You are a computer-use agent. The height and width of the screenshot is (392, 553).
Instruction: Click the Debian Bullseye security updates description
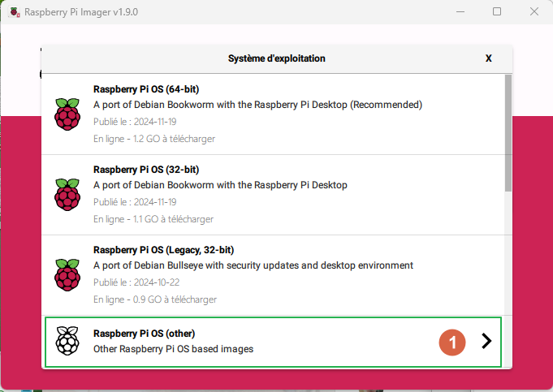click(x=253, y=265)
